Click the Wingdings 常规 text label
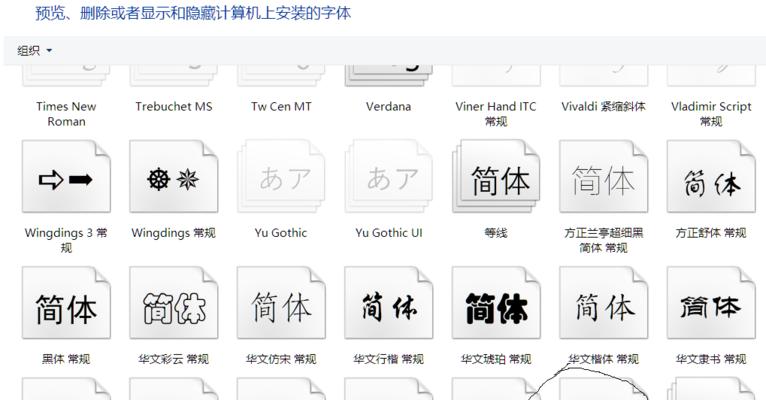Image resolution: width=766 pixels, height=400 pixels. coord(173,233)
